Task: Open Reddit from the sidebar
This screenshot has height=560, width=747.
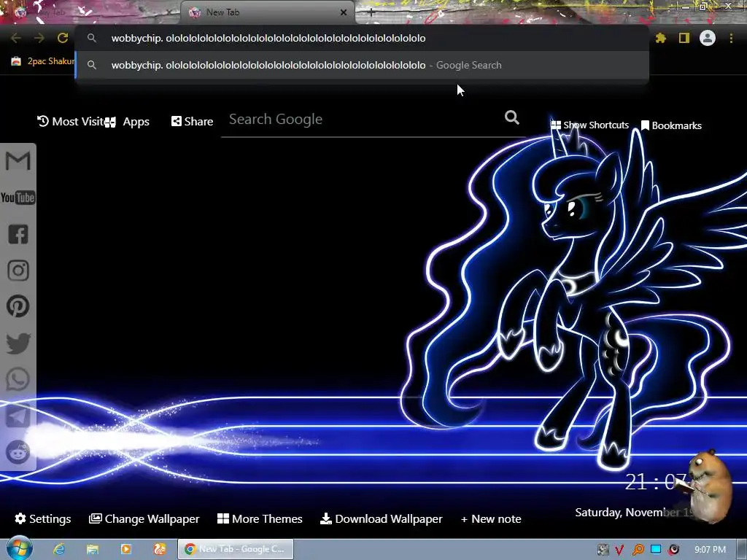Action: (x=18, y=452)
